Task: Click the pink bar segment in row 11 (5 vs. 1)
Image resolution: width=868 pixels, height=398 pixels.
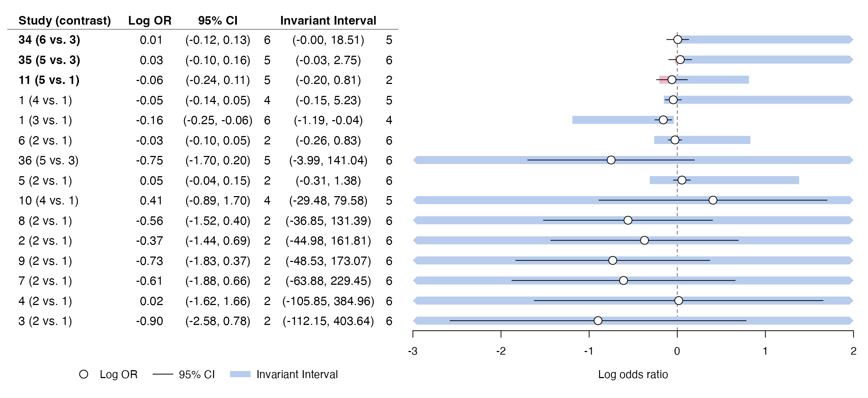Action: pos(663,80)
